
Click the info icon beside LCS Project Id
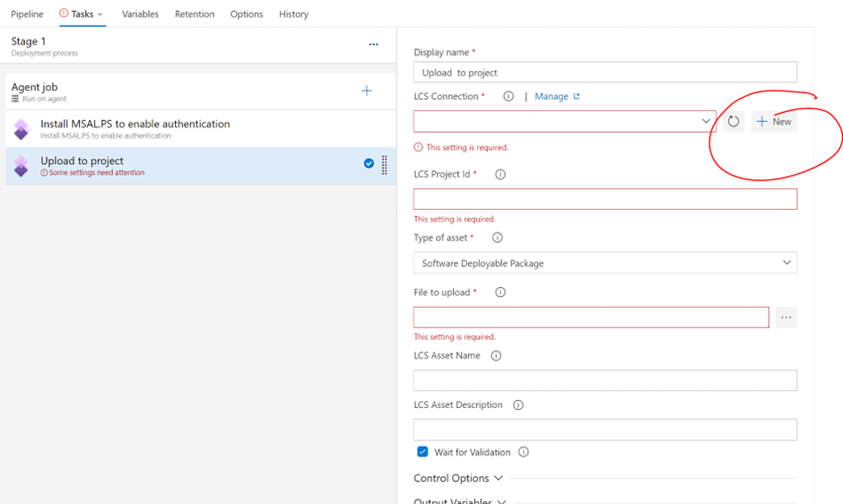tap(500, 175)
